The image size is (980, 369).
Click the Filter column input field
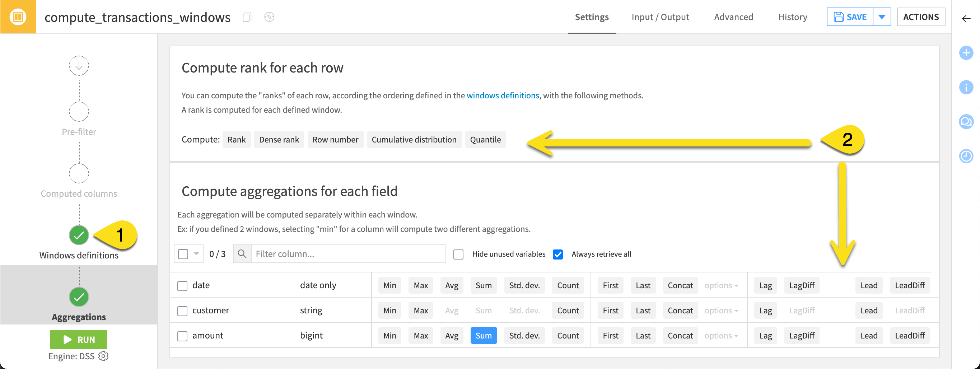tap(348, 254)
